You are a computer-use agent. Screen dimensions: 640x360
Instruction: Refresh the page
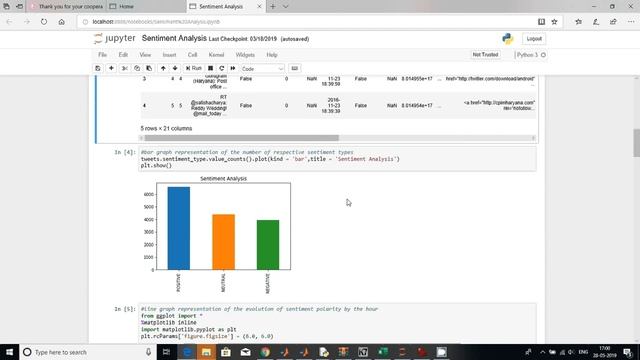click(x=44, y=22)
